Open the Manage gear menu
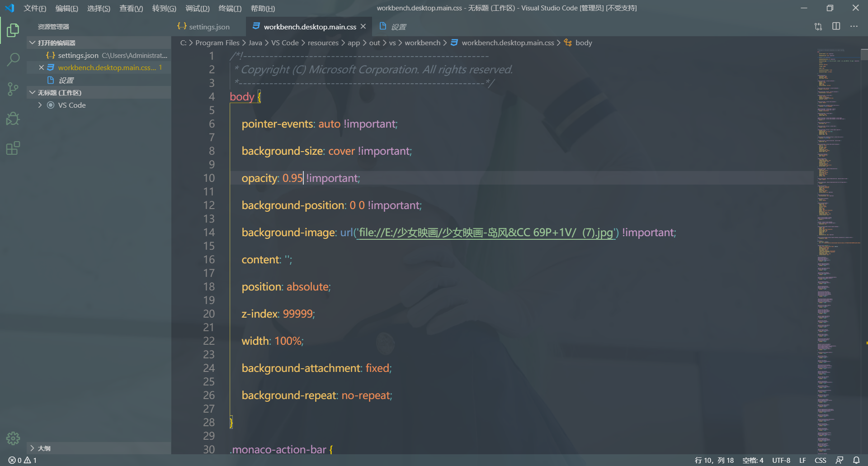Viewport: 868px width, 466px height. (13, 438)
